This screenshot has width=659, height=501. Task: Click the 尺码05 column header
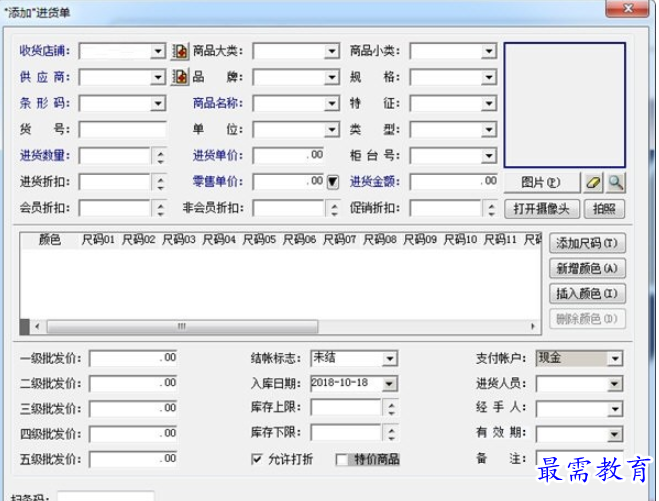point(259,240)
